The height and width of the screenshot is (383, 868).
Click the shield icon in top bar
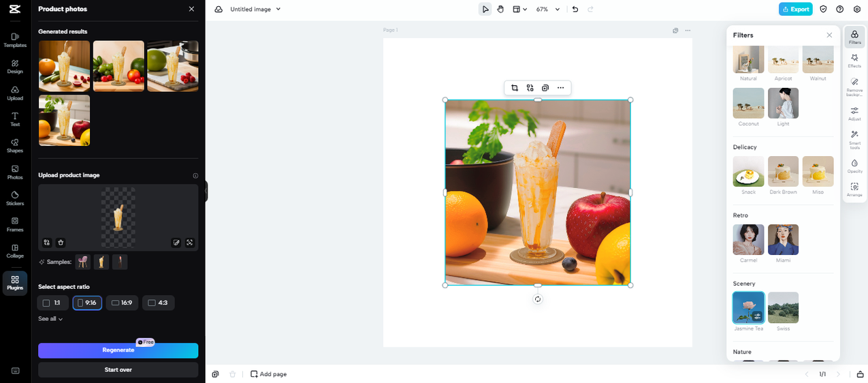click(x=823, y=10)
